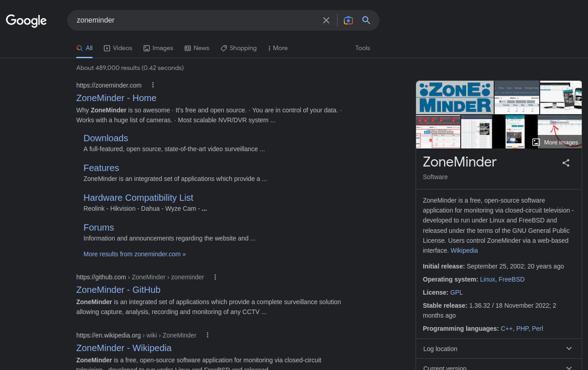The height and width of the screenshot is (370, 588).
Task: Click the About 489,000 results text
Action: tap(130, 68)
